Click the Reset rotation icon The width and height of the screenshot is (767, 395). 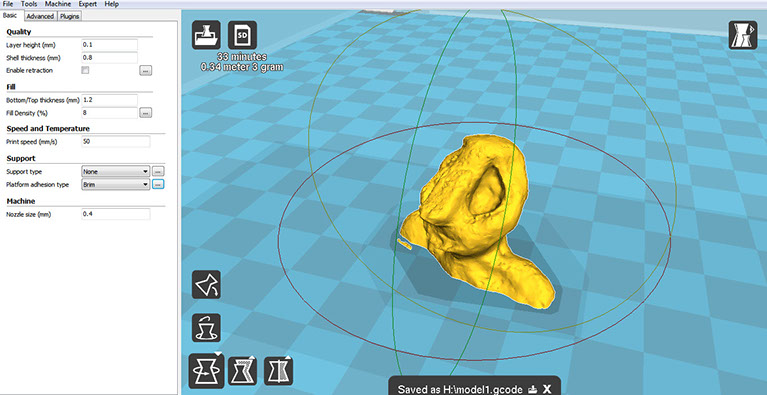pos(206,328)
